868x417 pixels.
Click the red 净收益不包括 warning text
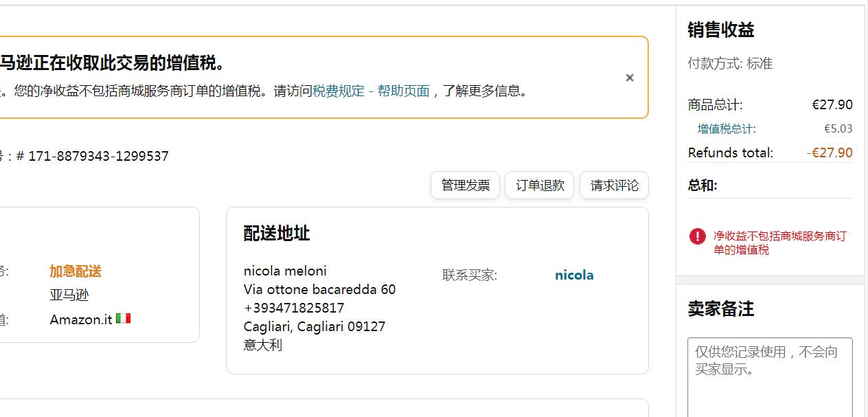(x=779, y=243)
